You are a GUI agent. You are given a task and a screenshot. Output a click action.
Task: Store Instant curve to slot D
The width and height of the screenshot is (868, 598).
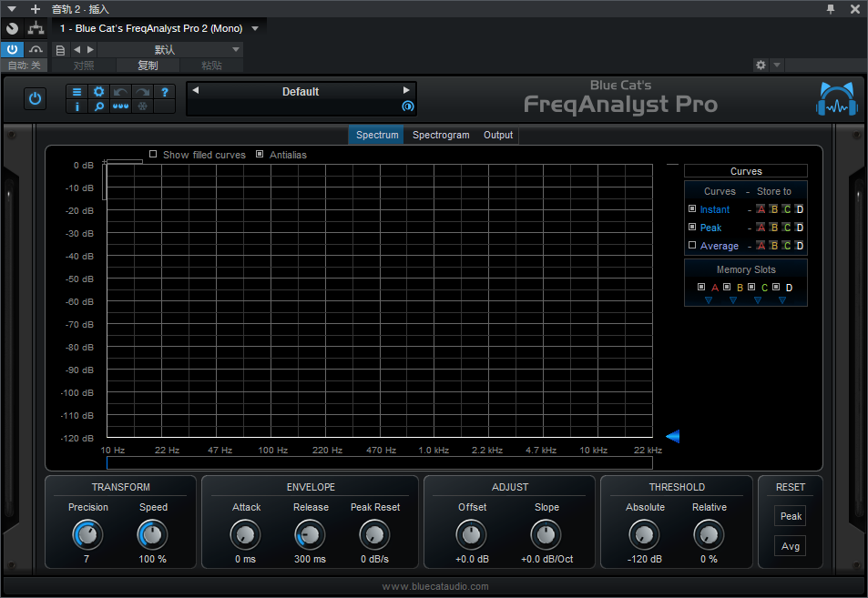(x=800, y=209)
